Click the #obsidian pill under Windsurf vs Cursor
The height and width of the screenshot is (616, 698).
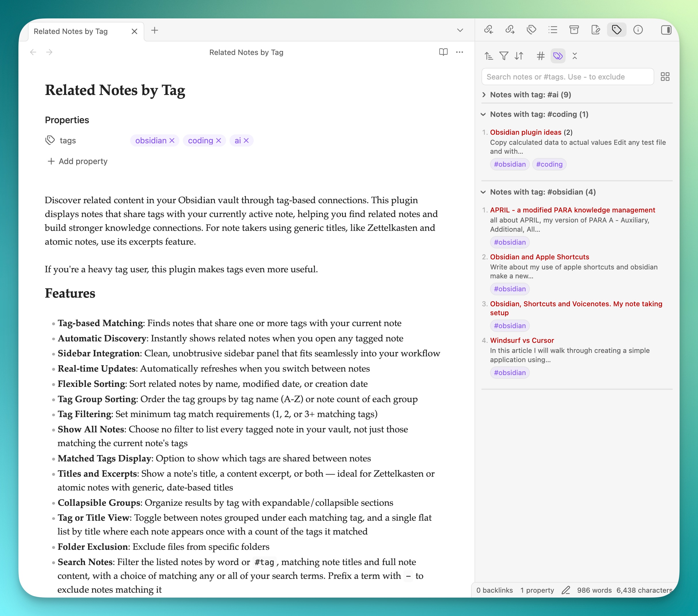point(510,373)
